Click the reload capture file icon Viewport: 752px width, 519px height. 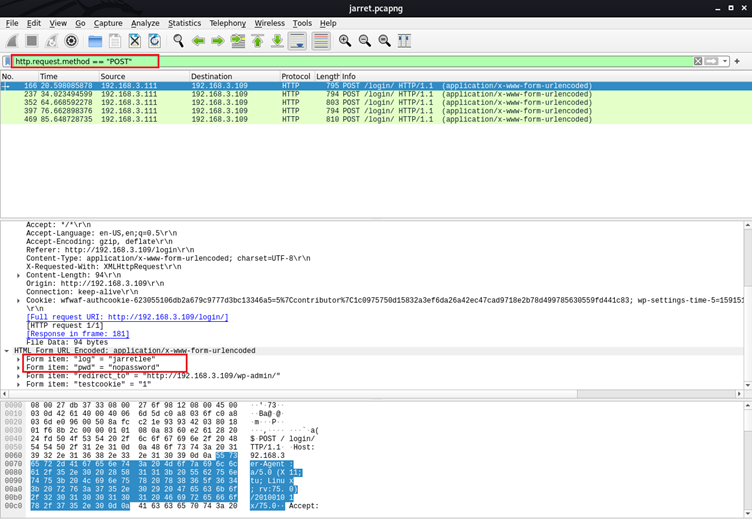tap(155, 41)
